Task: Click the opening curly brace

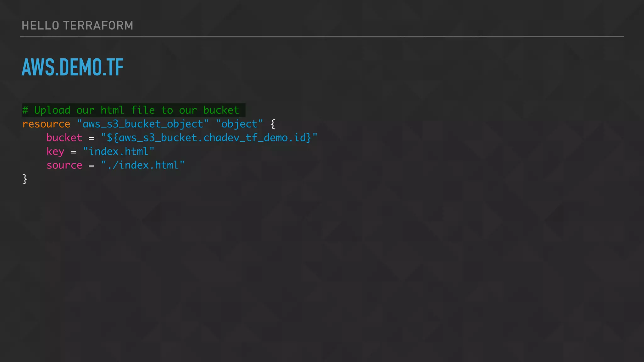Action: [x=273, y=124]
